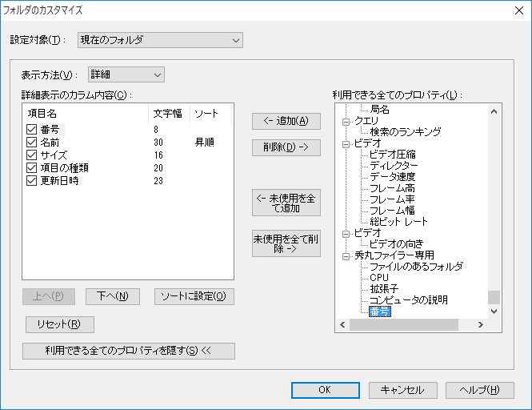The width and height of the screenshot is (532, 410).
Task: Toggle the 更新日時 column checkbox
Action: pos(32,180)
